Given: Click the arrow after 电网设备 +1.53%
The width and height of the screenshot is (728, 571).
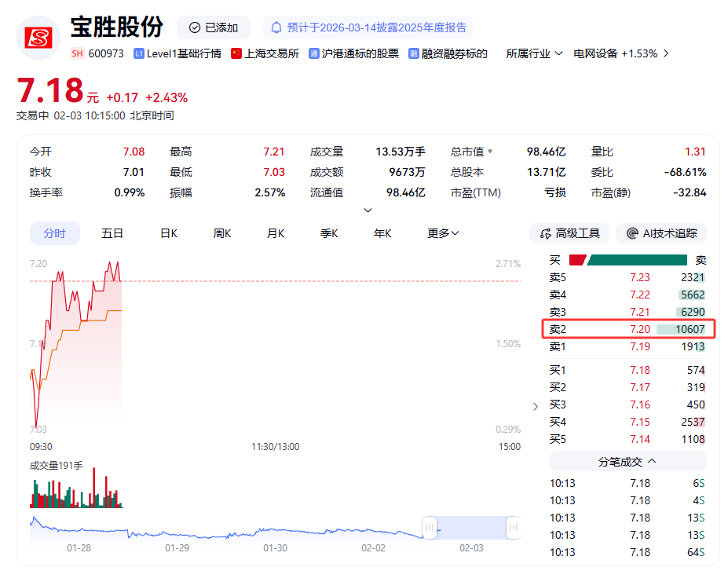Looking at the screenshot, I should [x=666, y=54].
